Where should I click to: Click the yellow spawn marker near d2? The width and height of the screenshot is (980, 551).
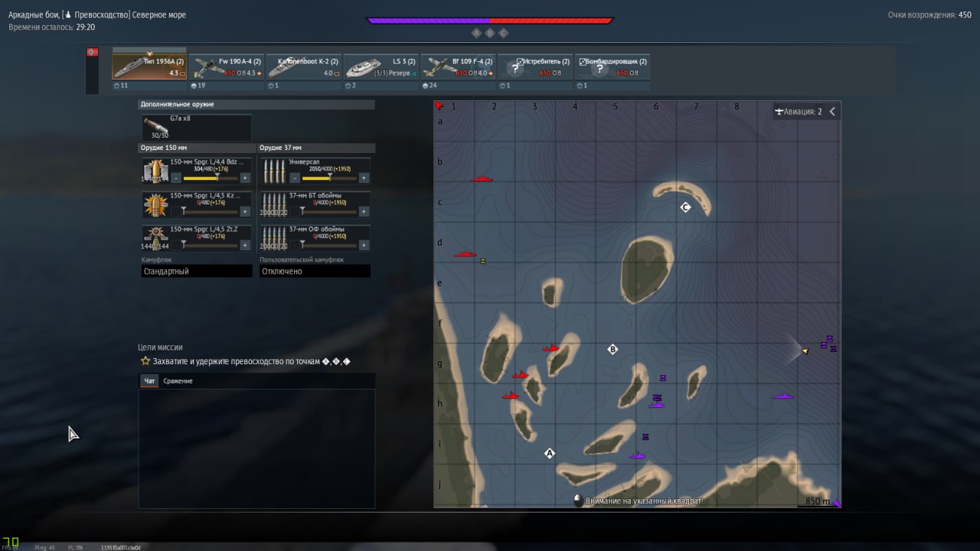pyautogui.click(x=483, y=261)
